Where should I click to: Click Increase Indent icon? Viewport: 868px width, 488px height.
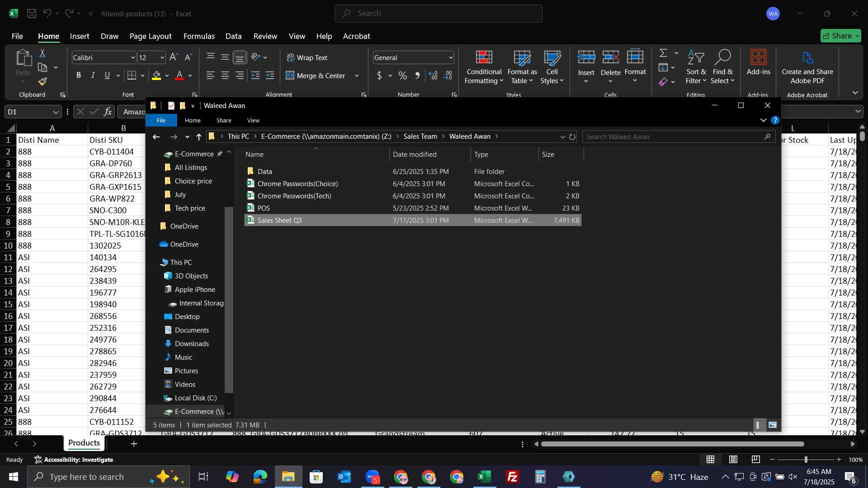click(x=270, y=75)
